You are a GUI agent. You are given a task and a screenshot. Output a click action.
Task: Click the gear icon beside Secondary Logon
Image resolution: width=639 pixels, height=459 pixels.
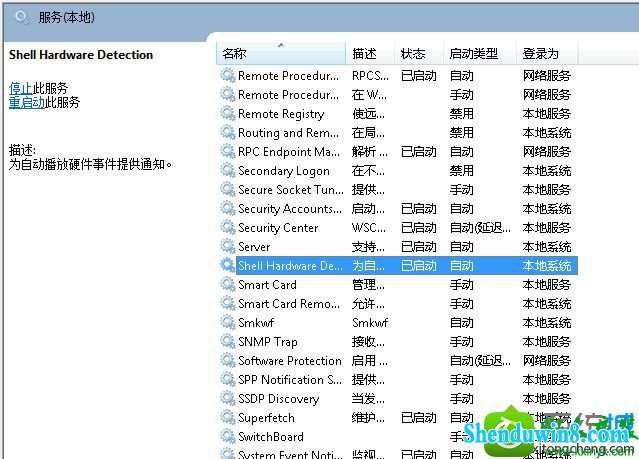(228, 170)
